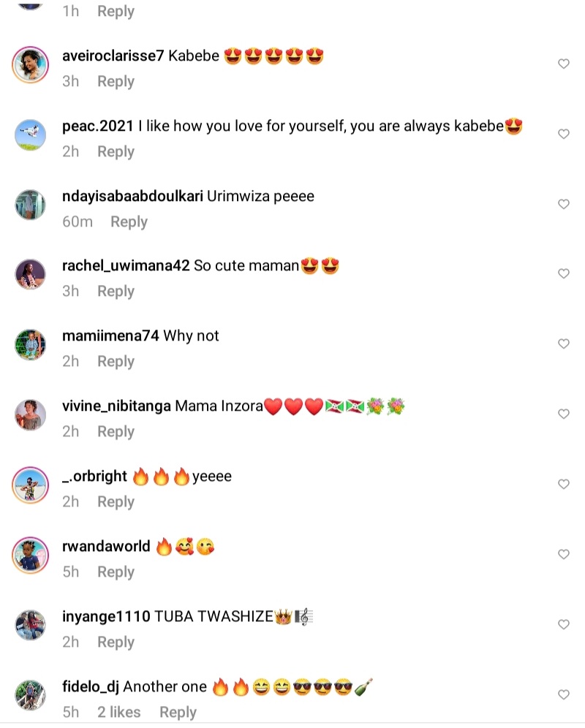Tap heart on peac.2021's comment
This screenshot has width=585, height=728.
(564, 134)
